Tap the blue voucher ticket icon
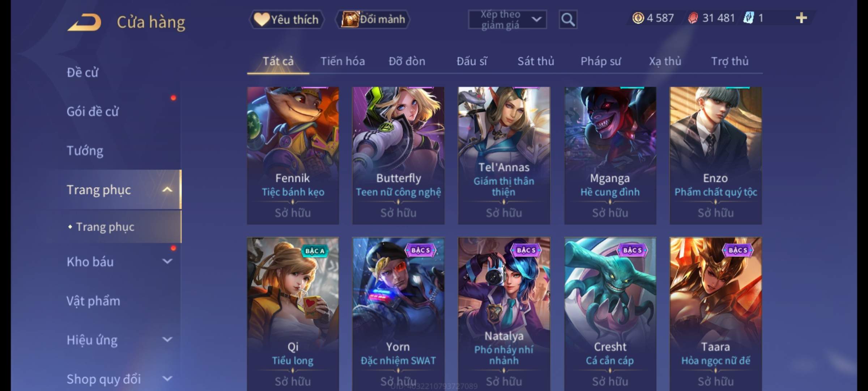 pyautogui.click(x=748, y=18)
